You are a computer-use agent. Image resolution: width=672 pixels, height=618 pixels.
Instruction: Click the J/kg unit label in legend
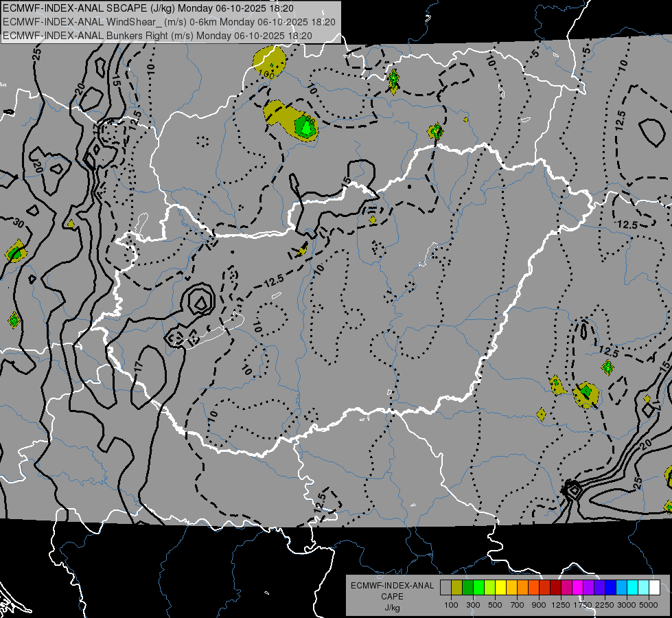[392, 608]
